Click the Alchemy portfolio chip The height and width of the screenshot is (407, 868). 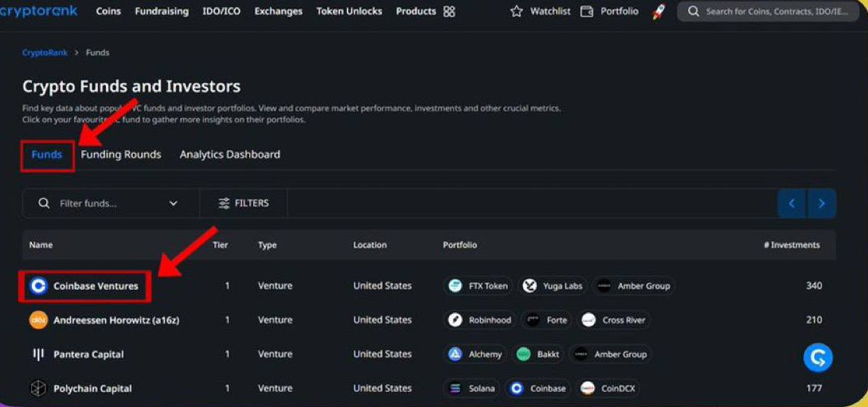pos(475,354)
